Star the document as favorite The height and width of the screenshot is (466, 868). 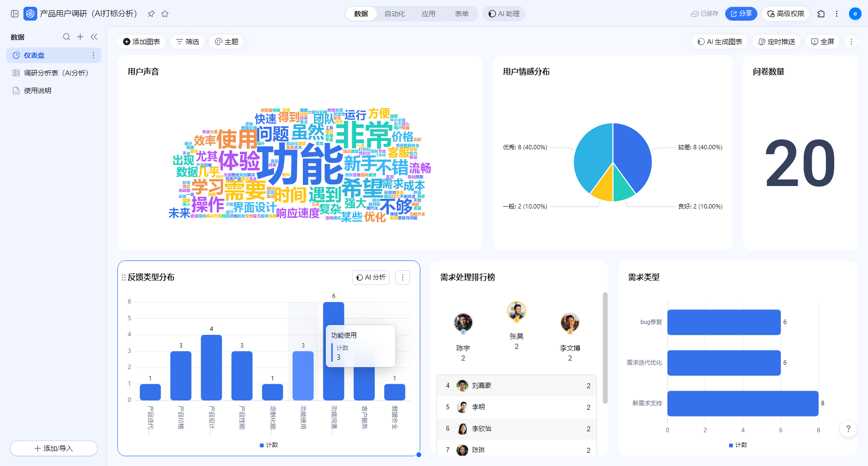tap(165, 14)
